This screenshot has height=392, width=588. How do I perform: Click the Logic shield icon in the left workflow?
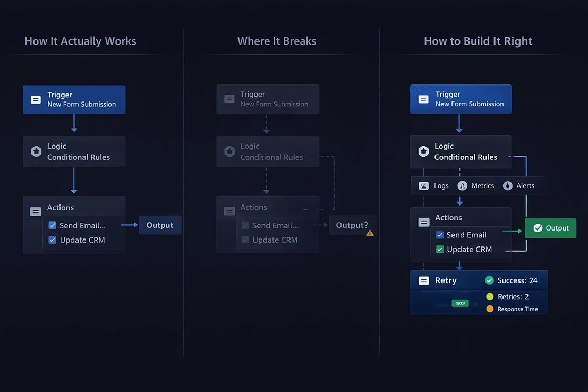pyautogui.click(x=36, y=151)
